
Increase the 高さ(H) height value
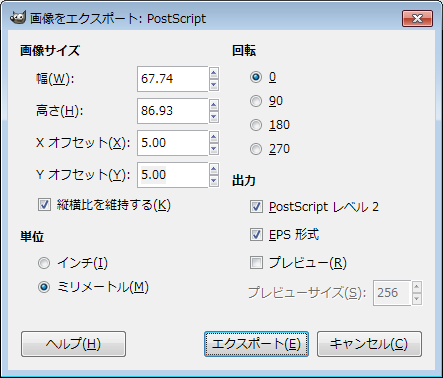pos(214,105)
